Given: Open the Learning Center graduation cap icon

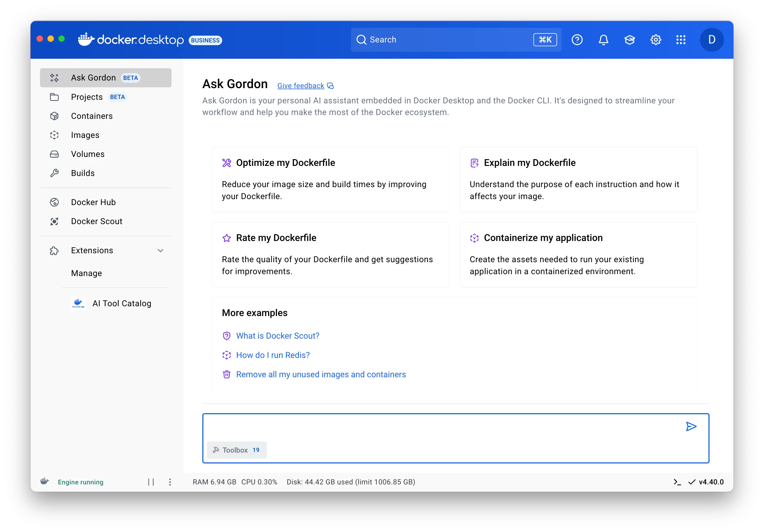Looking at the screenshot, I should coord(629,40).
